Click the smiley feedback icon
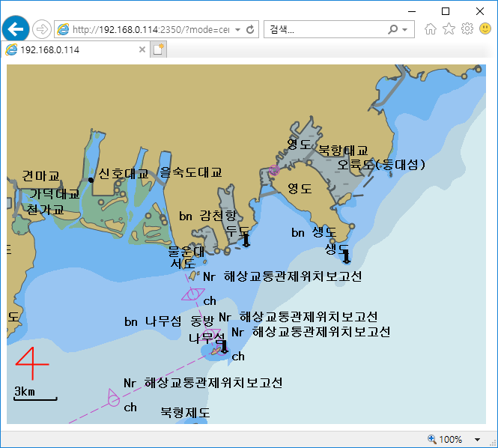This screenshot has height=448, width=498. tap(485, 29)
